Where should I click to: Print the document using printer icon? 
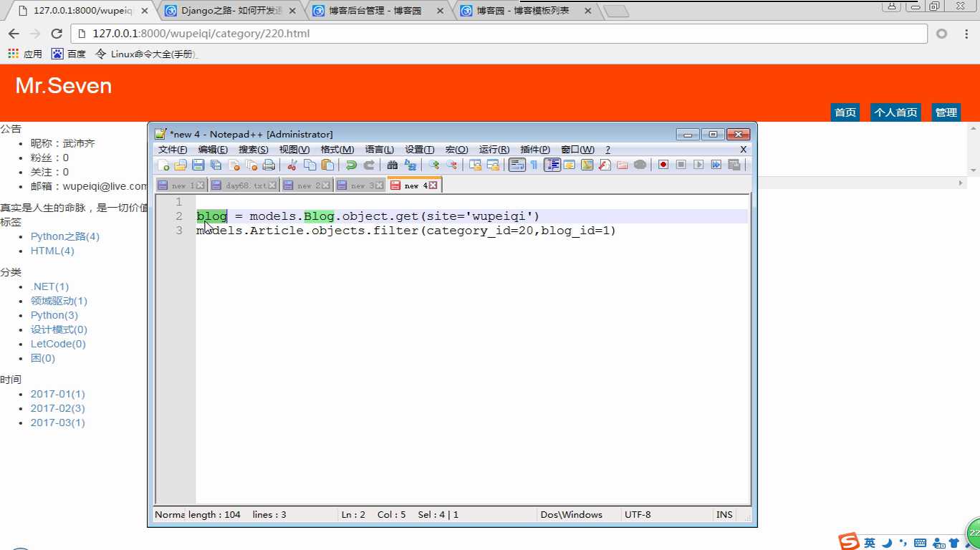click(x=269, y=165)
